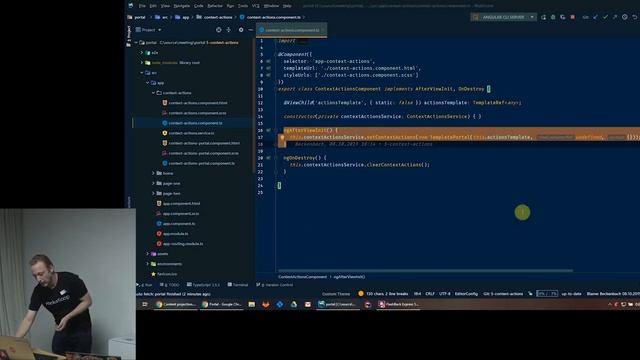Open the Terminal tool window tab
The height and width of the screenshot is (360, 640).
click(x=238, y=284)
